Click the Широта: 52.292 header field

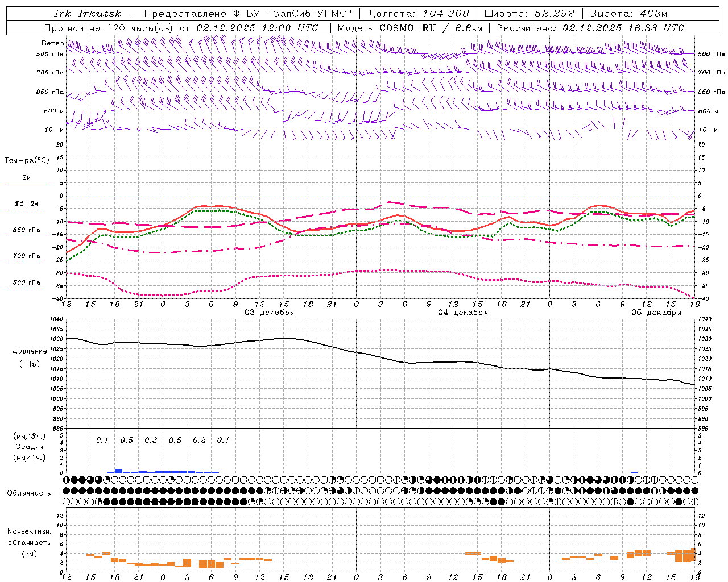coord(530,14)
